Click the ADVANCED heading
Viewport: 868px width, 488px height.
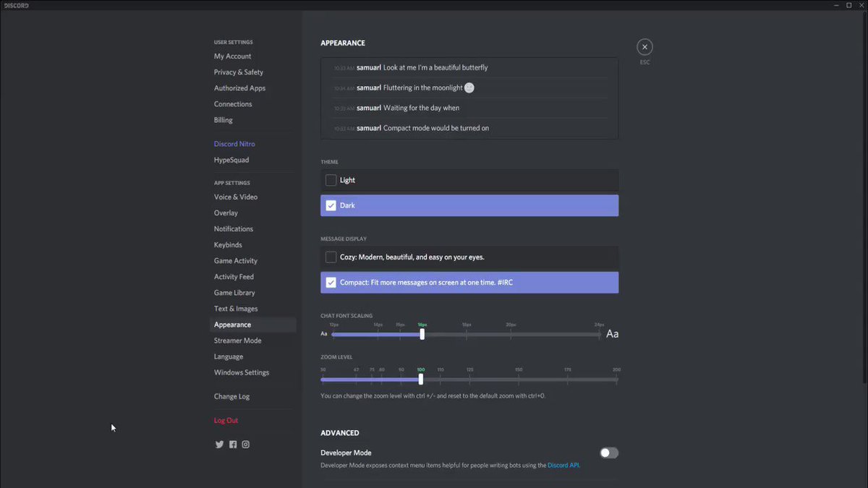pyautogui.click(x=340, y=433)
